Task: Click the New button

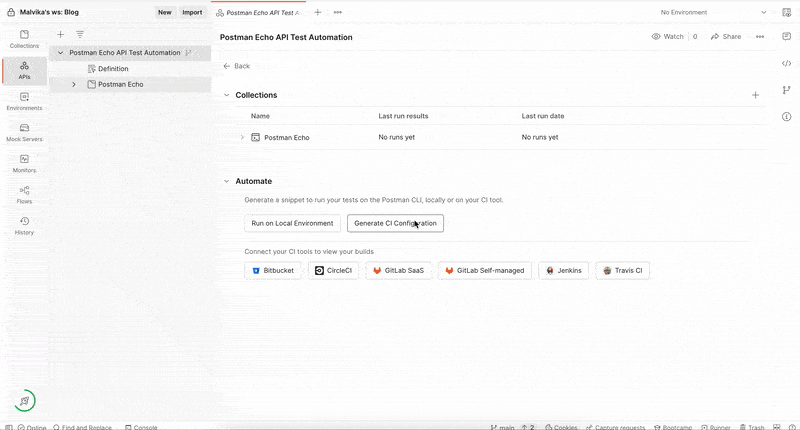Action: (x=164, y=12)
